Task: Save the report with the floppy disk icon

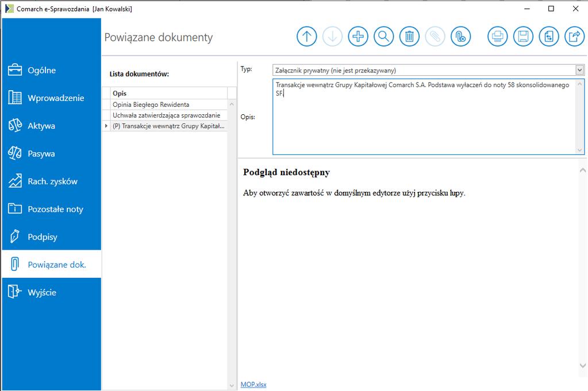Action: [523, 36]
